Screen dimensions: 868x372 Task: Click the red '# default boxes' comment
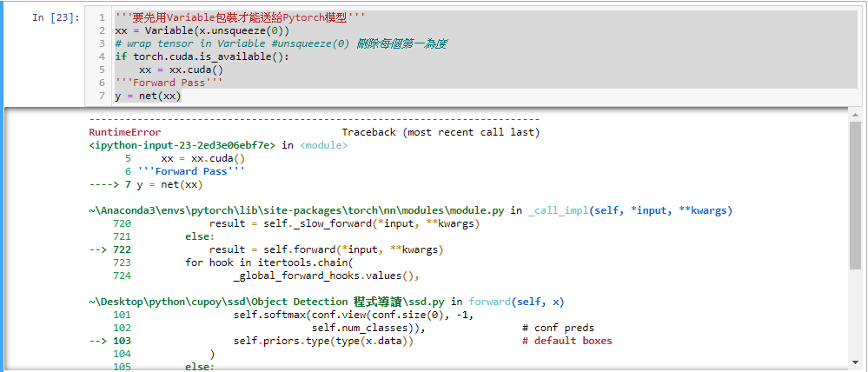click(567, 341)
